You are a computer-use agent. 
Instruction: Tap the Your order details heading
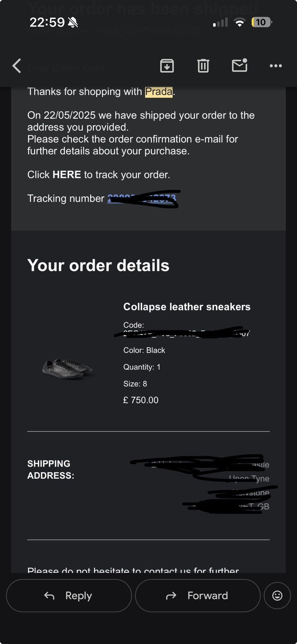coord(98,266)
